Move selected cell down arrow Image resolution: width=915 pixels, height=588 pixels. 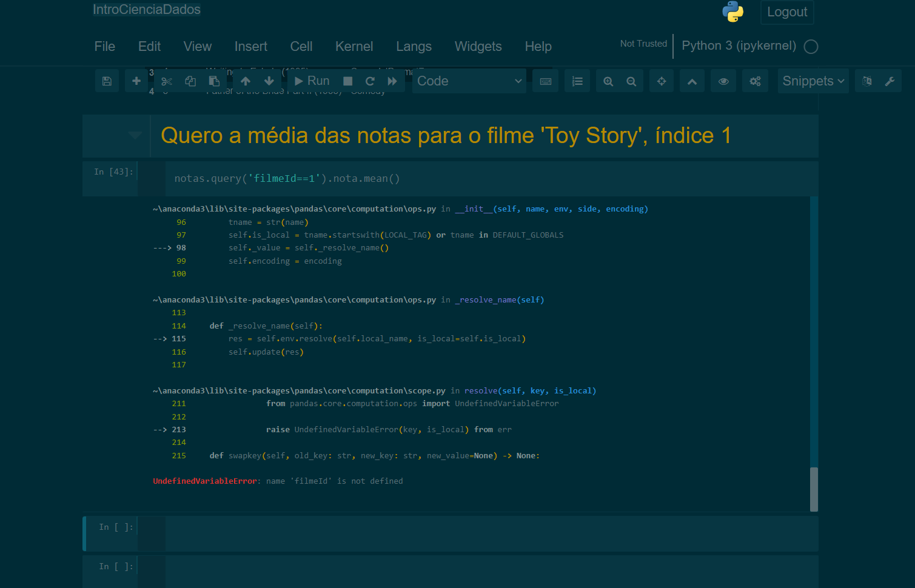(269, 81)
